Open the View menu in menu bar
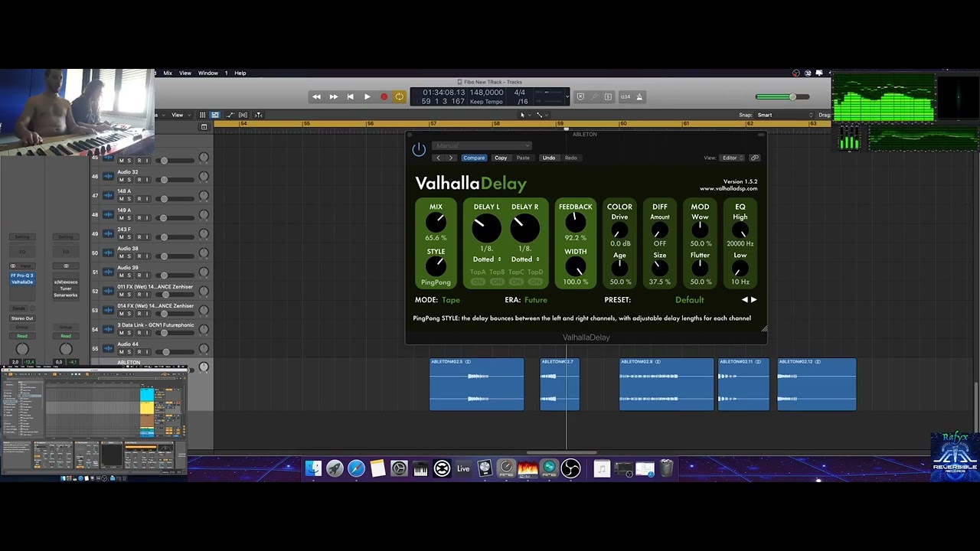 [x=185, y=73]
